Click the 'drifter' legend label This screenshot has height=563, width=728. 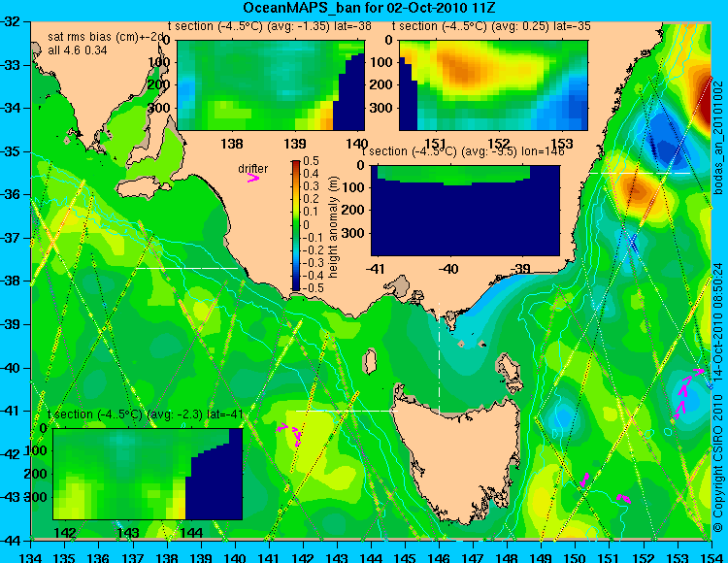[x=253, y=169]
